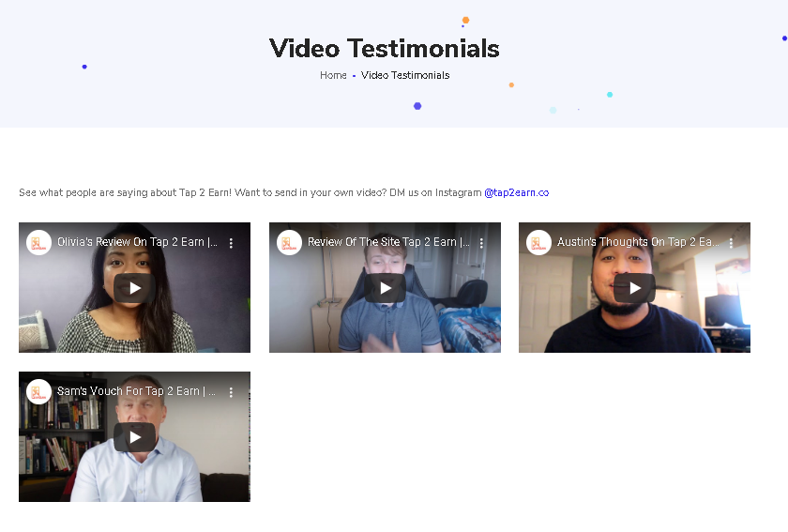Play Olivia's Review On Tap 2 Earn video

pos(134,288)
